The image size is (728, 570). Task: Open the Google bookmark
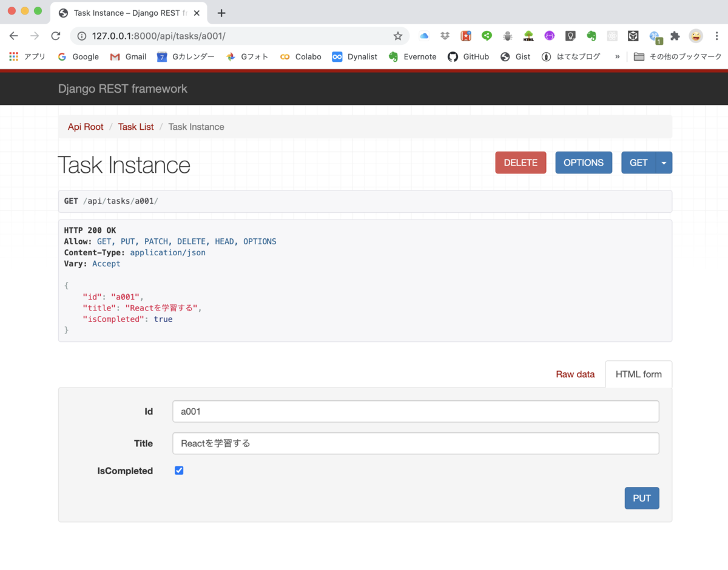coord(78,56)
